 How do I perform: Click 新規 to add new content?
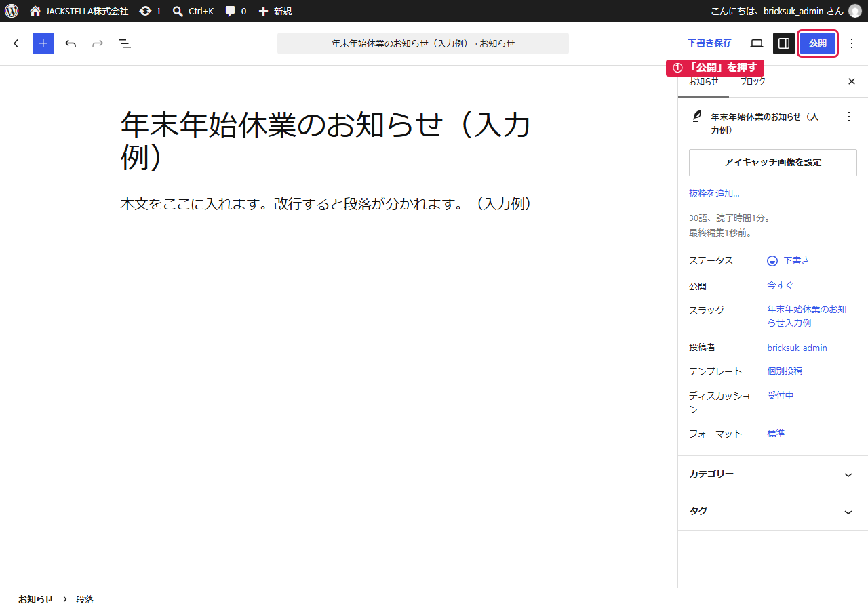point(275,11)
